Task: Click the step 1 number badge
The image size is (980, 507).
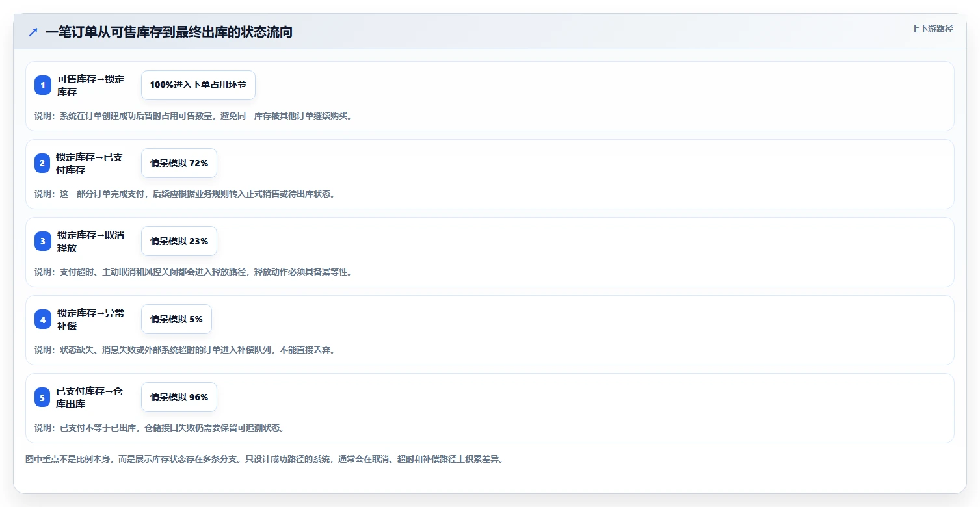Action: point(43,85)
